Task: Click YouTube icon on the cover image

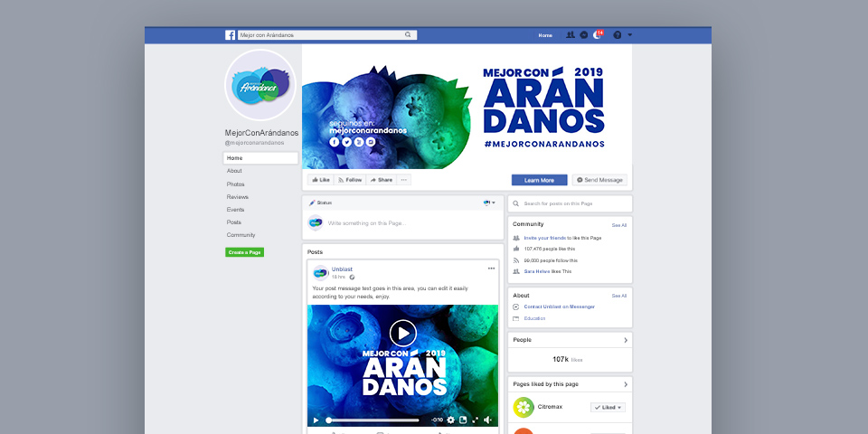Action: 359,142
